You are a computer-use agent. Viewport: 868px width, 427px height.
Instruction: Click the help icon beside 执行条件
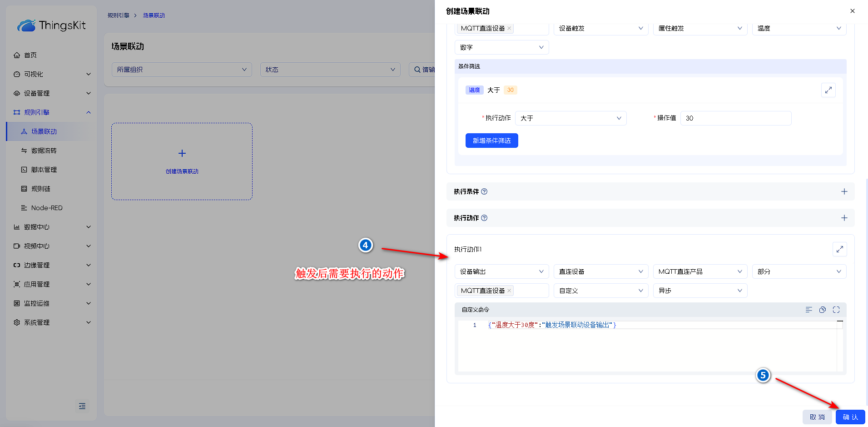point(484,191)
